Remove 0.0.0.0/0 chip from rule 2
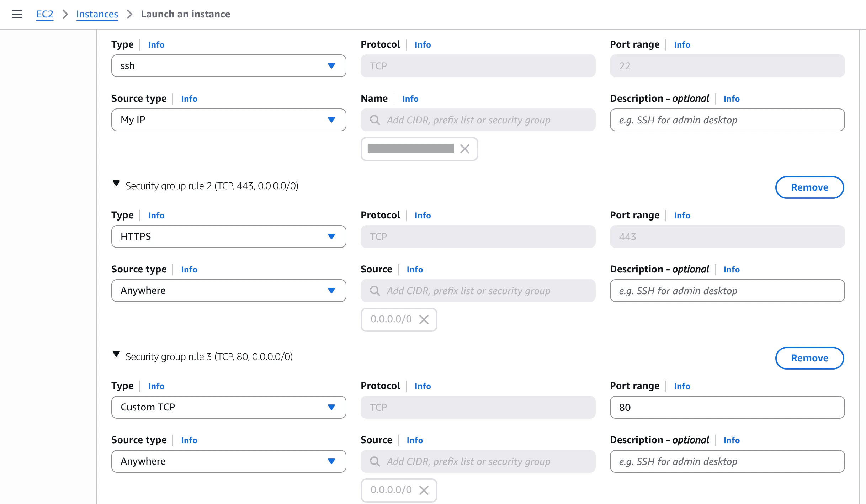The width and height of the screenshot is (866, 504). [424, 319]
